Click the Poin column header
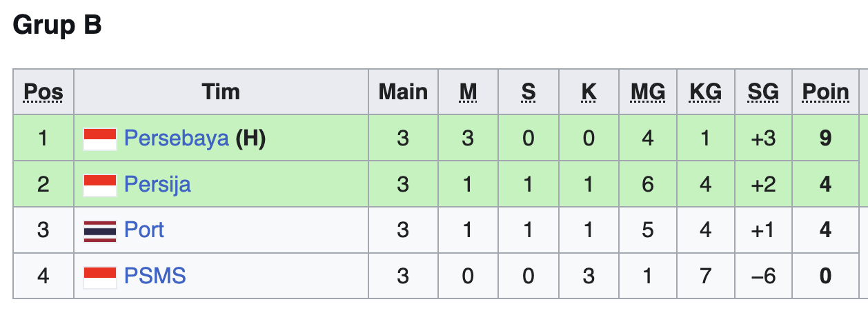This screenshot has width=868, height=324. 825,92
